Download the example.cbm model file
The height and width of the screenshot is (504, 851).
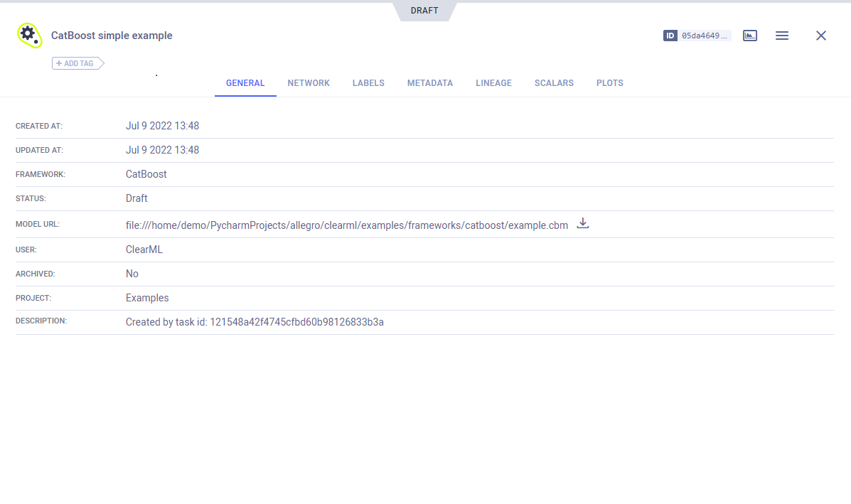coord(583,223)
